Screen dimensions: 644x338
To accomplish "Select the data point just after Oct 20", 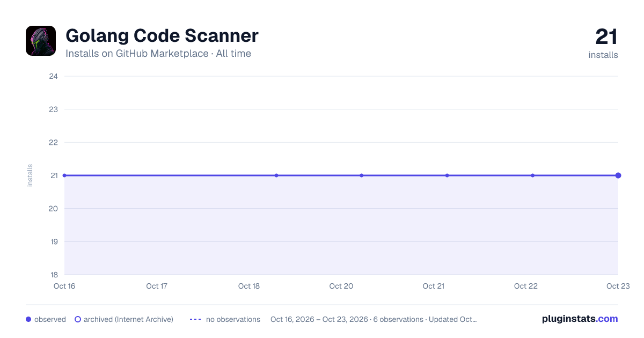I will (362, 175).
